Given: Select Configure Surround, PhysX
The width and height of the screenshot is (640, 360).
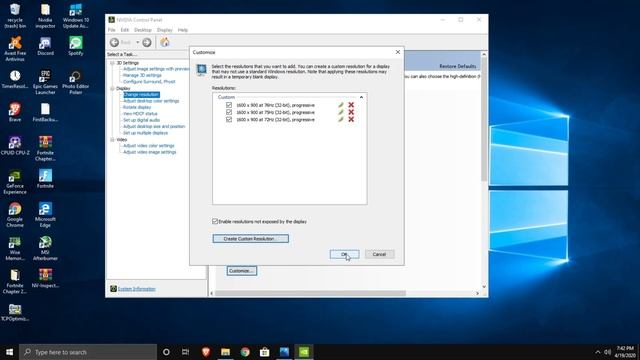Looking at the screenshot, I should (x=149, y=82).
